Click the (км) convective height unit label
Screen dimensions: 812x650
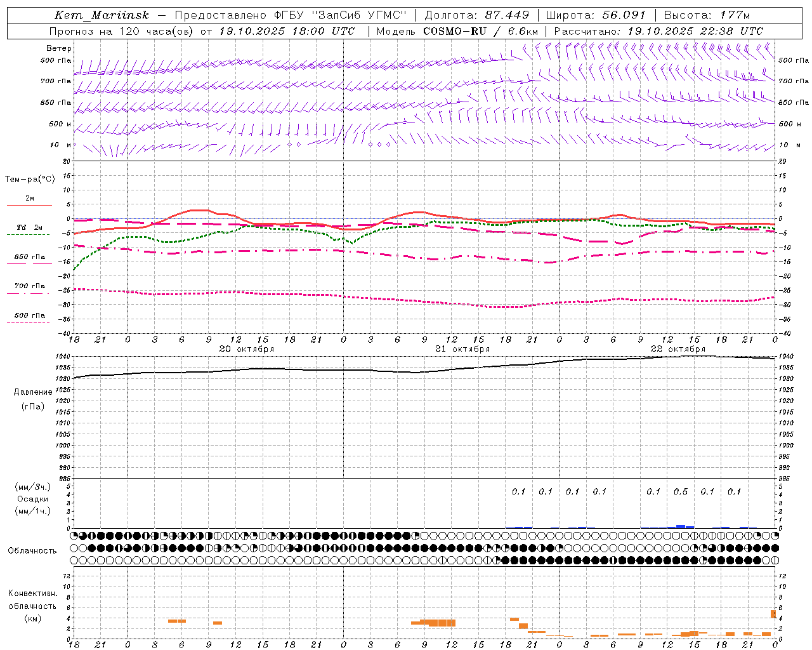pos(33,618)
